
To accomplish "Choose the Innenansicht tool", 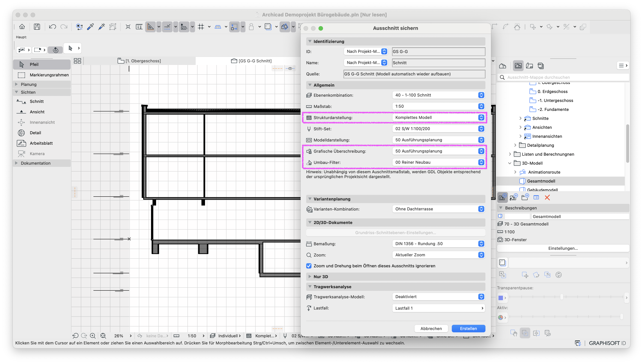I will pyautogui.click(x=42, y=122).
